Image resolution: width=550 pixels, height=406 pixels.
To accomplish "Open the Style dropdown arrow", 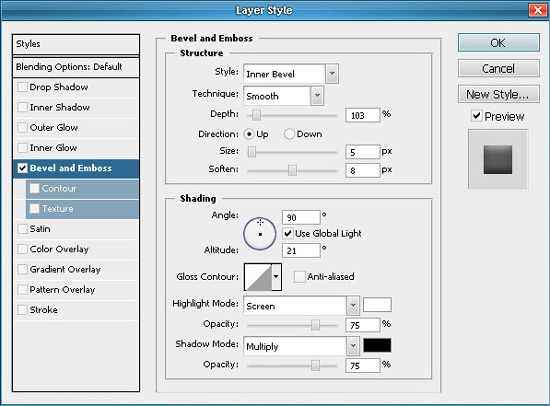I will tap(332, 74).
